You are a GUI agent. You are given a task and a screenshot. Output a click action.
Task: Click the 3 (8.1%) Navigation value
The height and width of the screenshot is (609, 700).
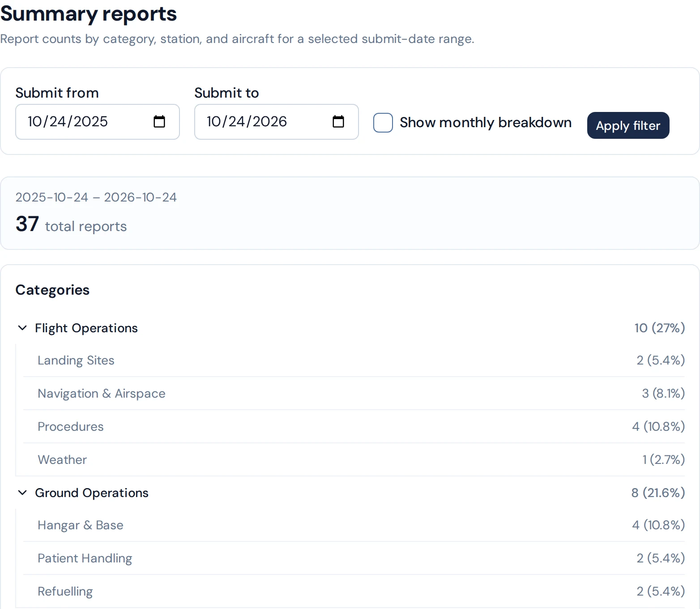(x=663, y=394)
